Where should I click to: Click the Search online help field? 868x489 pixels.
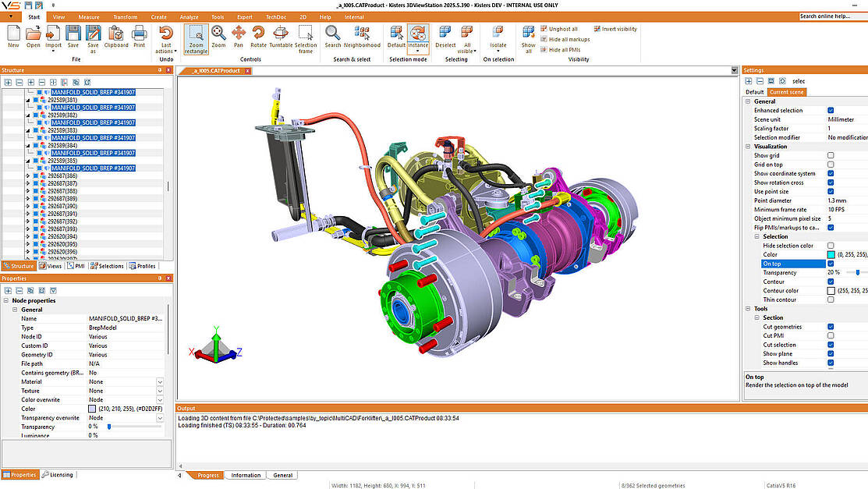(x=831, y=16)
